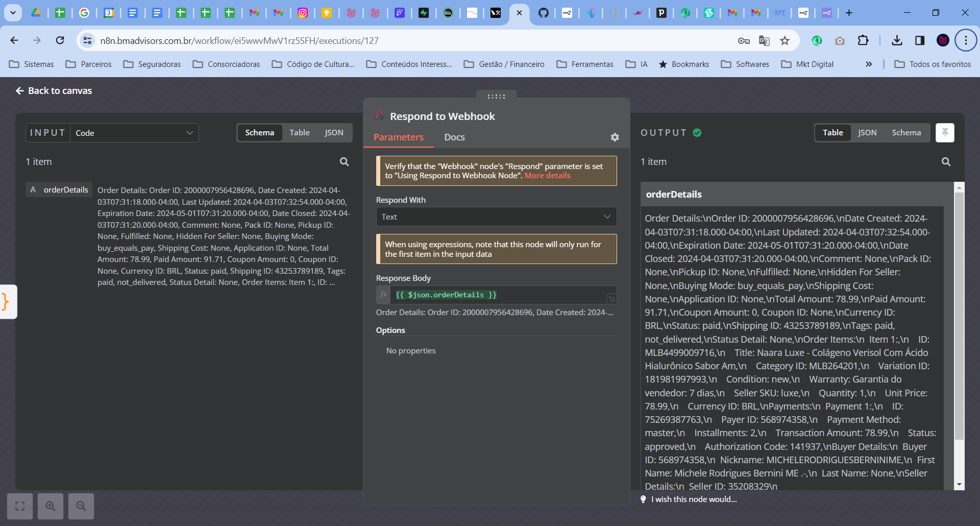Select the Parameters tab
Viewport: 980px width, 526px height.
pyautogui.click(x=398, y=137)
